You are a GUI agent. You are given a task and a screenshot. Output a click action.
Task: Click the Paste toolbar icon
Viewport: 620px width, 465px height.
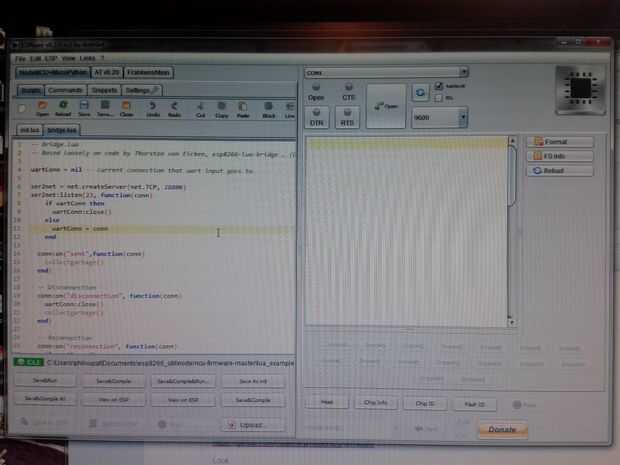[x=242, y=106]
